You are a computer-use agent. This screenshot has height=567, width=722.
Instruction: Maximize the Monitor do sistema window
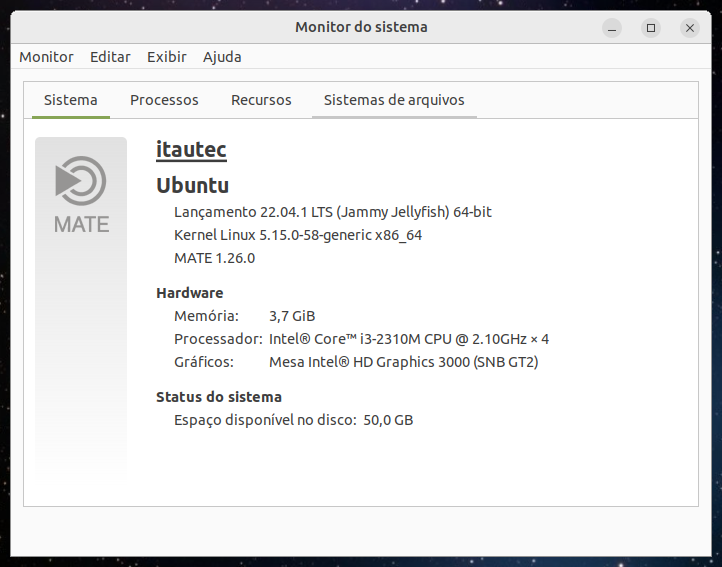tap(651, 28)
